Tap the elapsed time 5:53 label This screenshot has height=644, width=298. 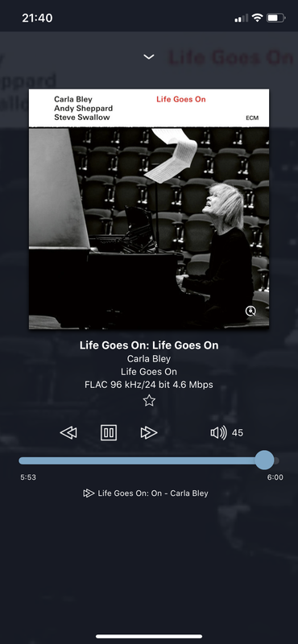[x=28, y=477]
